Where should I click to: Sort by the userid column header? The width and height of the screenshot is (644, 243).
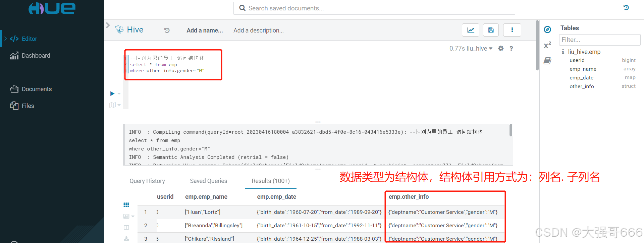coord(165,197)
